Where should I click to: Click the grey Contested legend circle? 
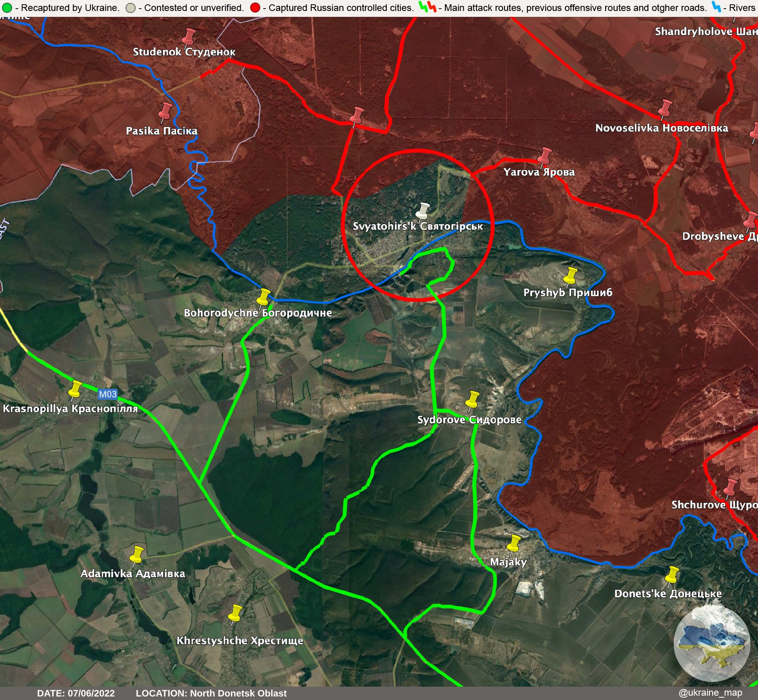(131, 8)
